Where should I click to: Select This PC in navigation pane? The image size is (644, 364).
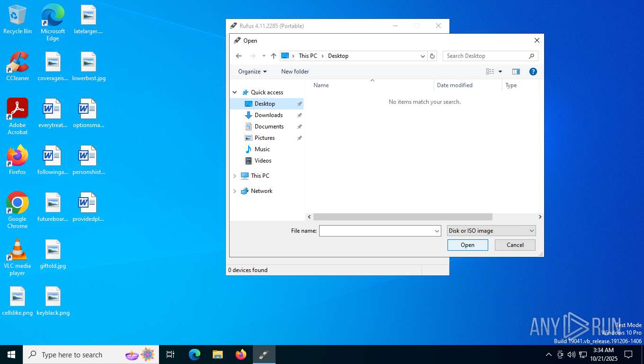260,176
